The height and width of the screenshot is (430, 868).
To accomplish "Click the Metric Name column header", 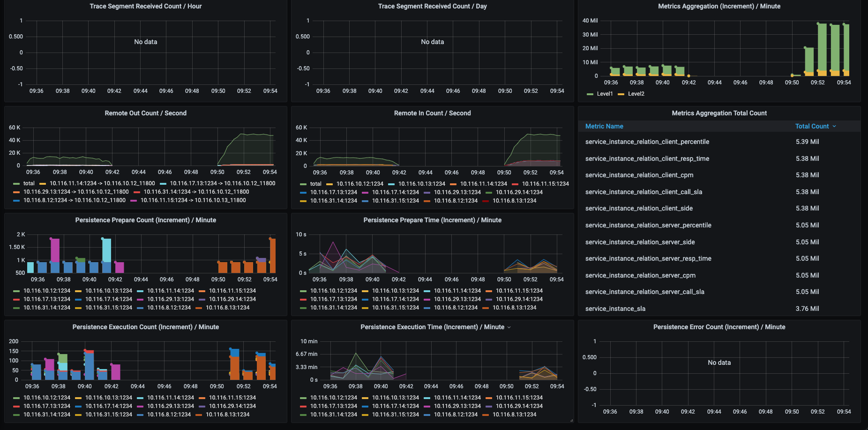I will pyautogui.click(x=604, y=126).
